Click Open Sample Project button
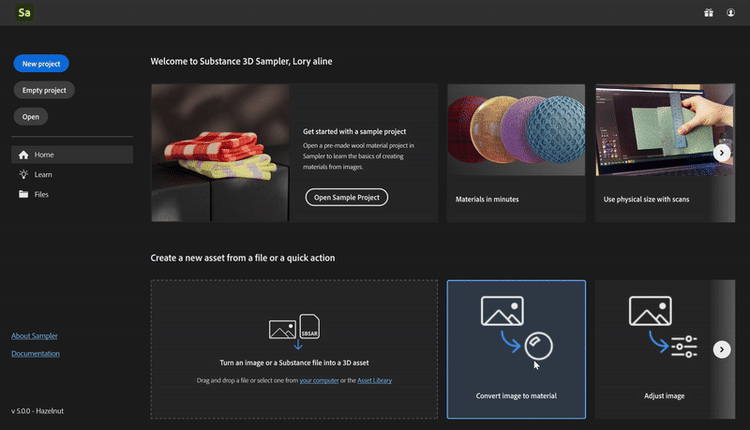The height and width of the screenshot is (430, 750). click(346, 197)
